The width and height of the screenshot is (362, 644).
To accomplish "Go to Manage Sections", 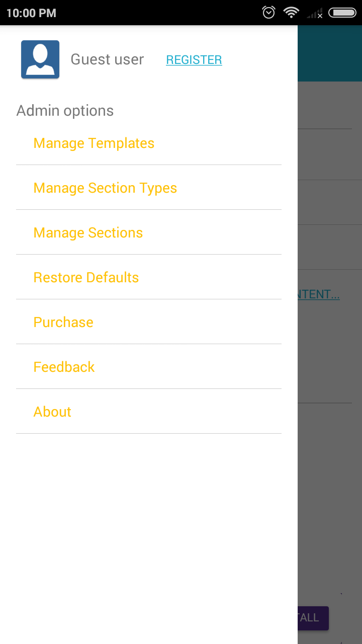I will pyautogui.click(x=88, y=233).
